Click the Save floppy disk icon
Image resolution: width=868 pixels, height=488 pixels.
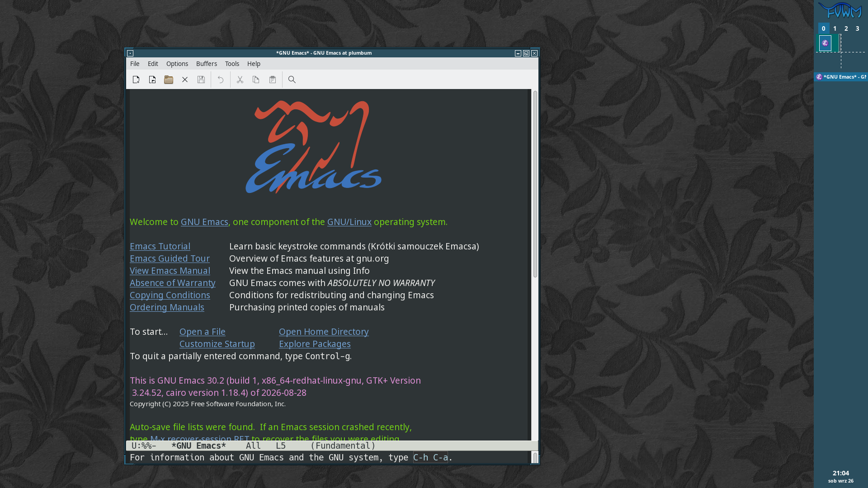click(x=201, y=80)
